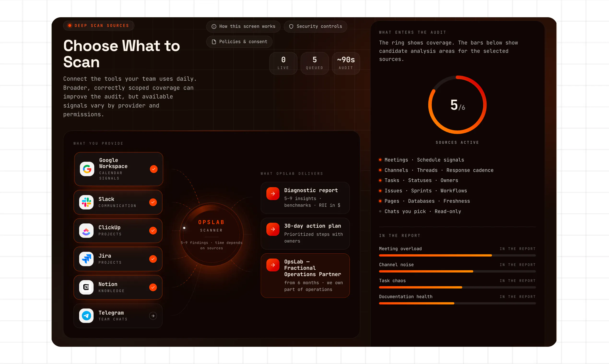Image resolution: width=609 pixels, height=364 pixels.
Task: Click the Notion logo icon
Action: (x=86, y=287)
